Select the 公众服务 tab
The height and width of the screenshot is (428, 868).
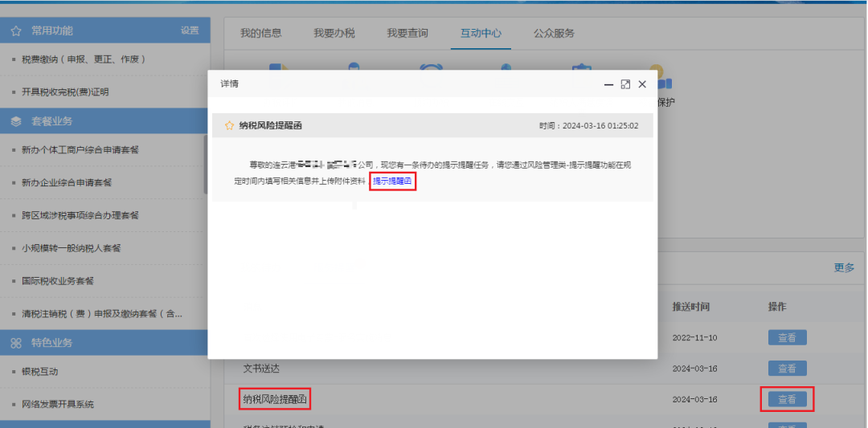(554, 33)
